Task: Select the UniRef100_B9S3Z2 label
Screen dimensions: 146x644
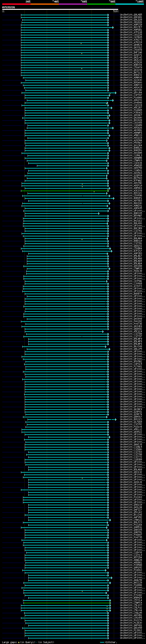Action: (131, 193)
